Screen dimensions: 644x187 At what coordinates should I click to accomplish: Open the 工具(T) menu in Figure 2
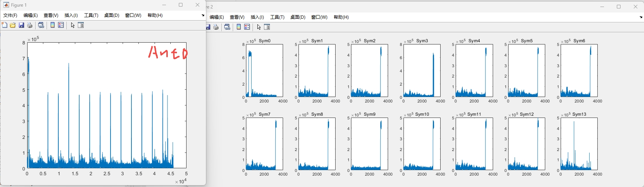[277, 17]
